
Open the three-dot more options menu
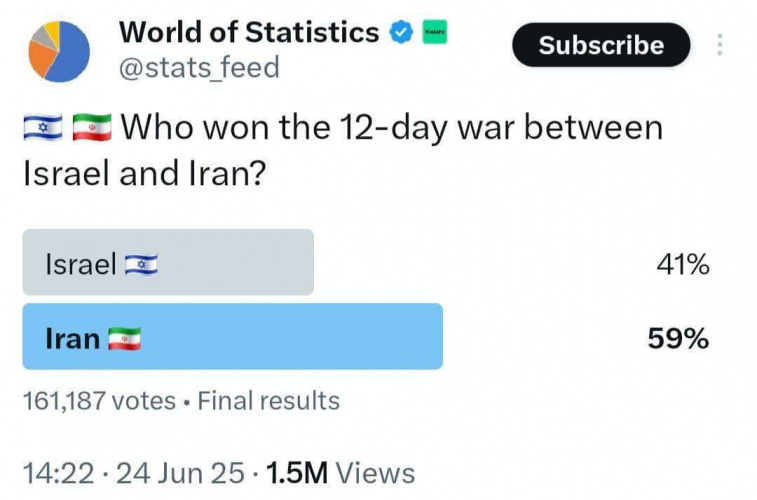pyautogui.click(x=720, y=45)
